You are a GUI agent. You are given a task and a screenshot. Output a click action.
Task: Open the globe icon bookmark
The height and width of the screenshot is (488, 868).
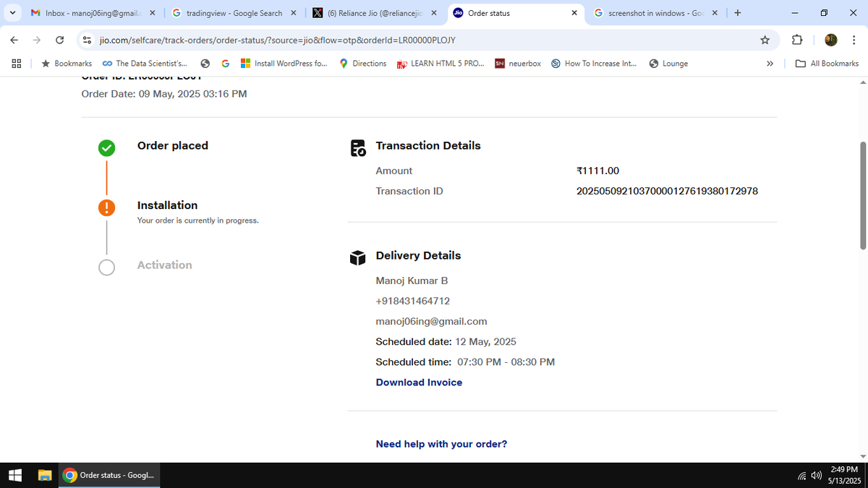point(205,64)
